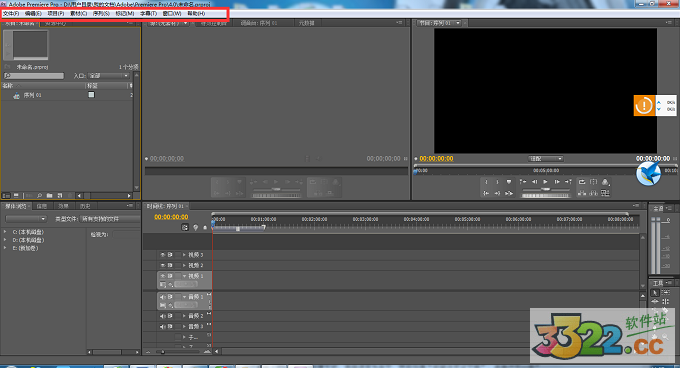The width and height of the screenshot is (680, 368).
Task: Go to Out point in program monitor
Action: tap(497, 193)
